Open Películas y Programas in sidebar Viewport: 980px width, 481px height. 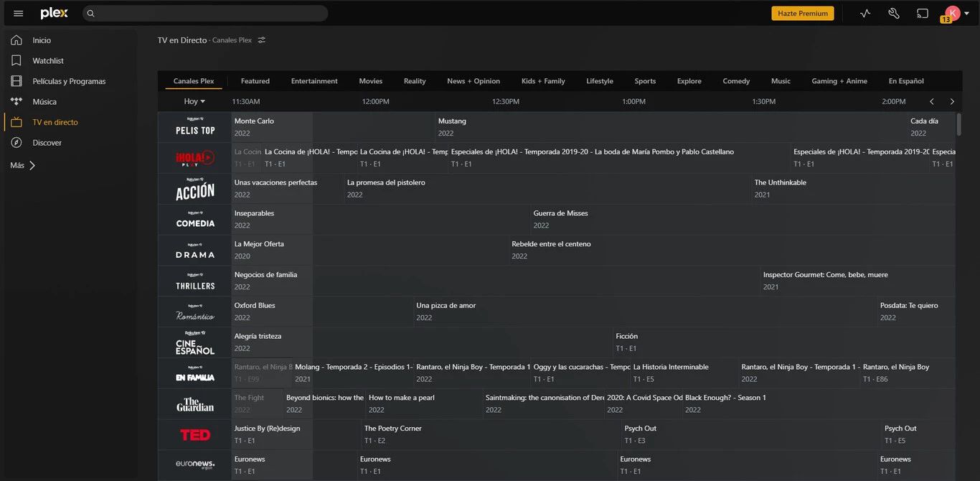tap(69, 81)
